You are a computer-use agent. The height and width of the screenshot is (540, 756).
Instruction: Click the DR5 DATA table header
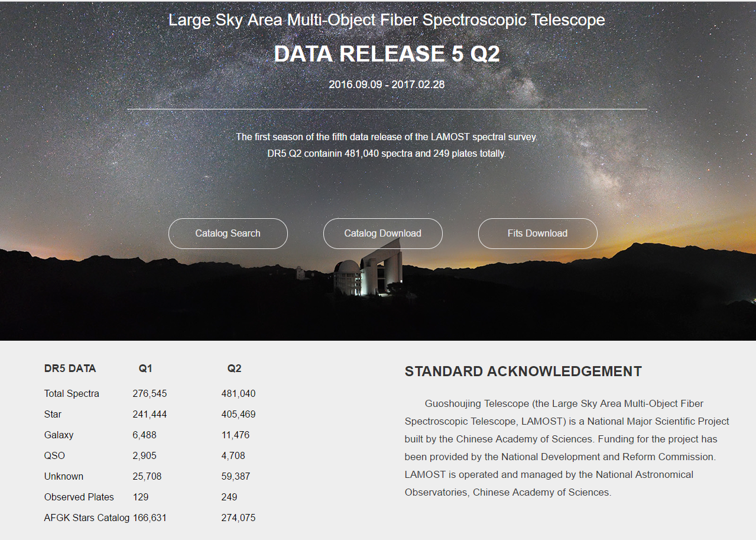70,368
